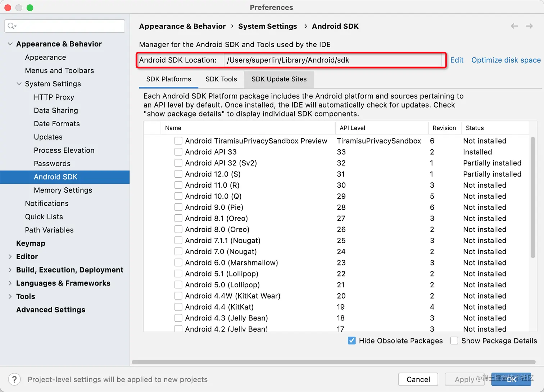Click the preferences search field
Screen dimensions: 544x392
pos(65,26)
